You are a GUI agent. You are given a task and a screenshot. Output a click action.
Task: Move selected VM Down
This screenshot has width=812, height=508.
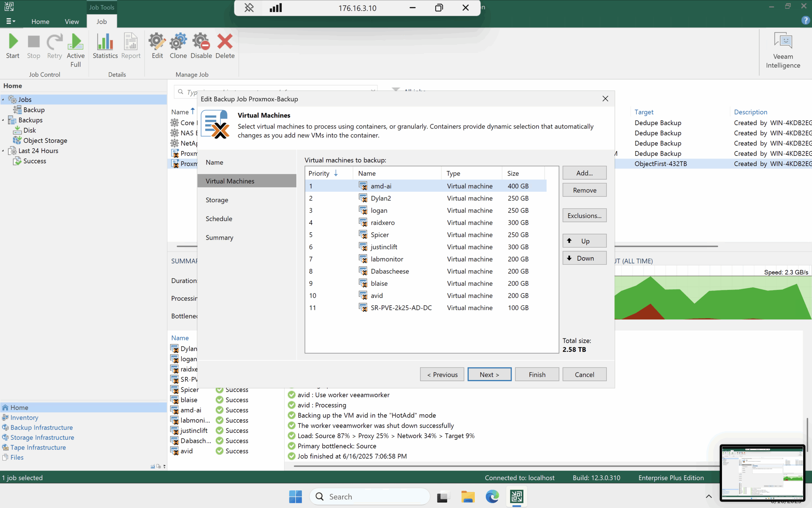pyautogui.click(x=585, y=258)
